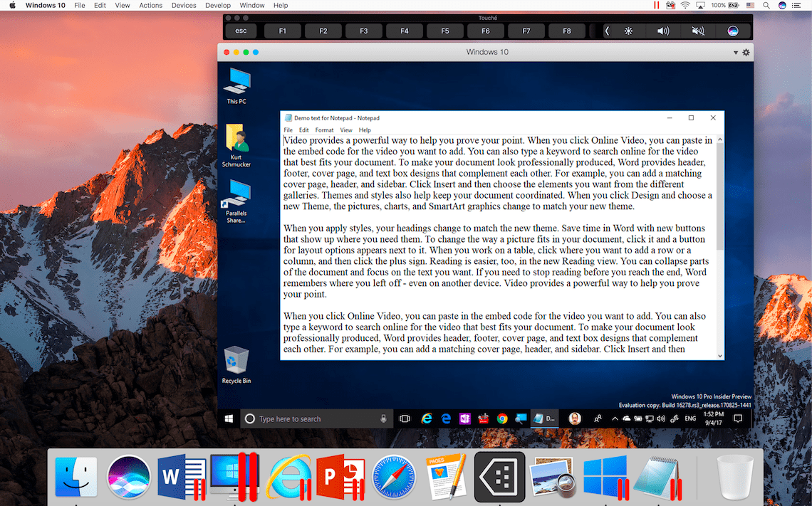Click the microphone icon in Windows search box

[383, 419]
